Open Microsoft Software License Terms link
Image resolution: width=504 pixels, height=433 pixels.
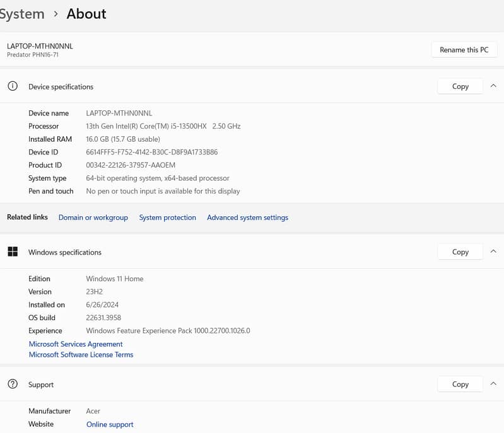pyautogui.click(x=81, y=355)
